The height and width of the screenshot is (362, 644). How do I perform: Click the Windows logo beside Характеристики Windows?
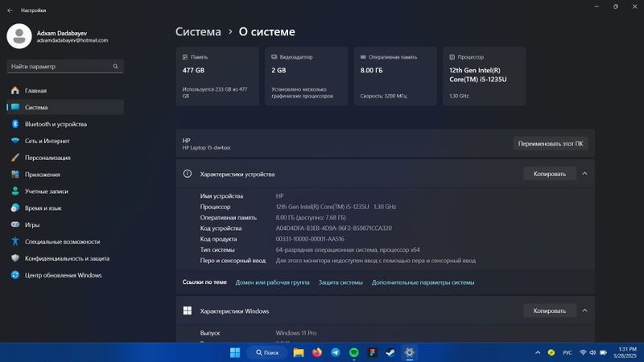pos(188,311)
